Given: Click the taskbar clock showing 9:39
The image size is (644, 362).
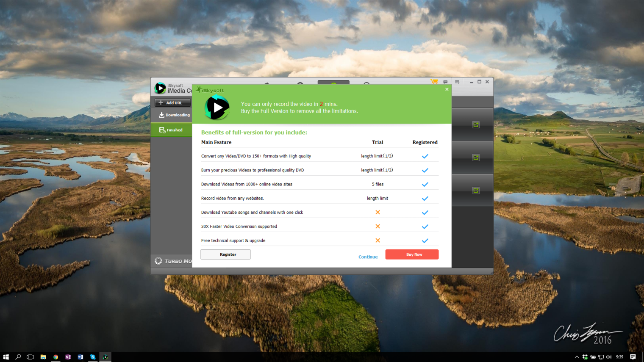Looking at the screenshot, I should [619, 357].
